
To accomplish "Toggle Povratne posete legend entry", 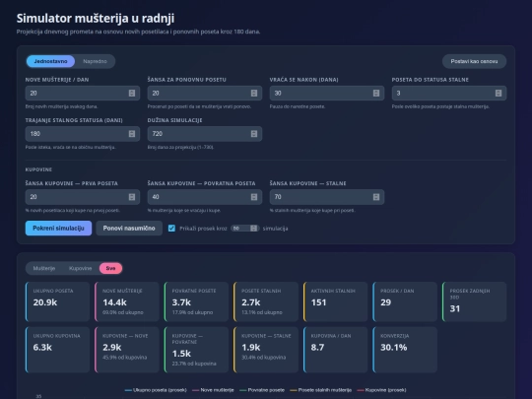I will point(262,390).
